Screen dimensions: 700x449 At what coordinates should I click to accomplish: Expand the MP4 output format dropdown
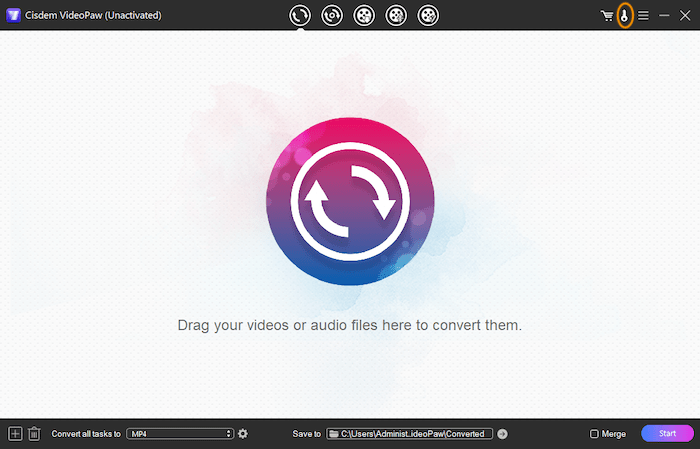pyautogui.click(x=180, y=434)
